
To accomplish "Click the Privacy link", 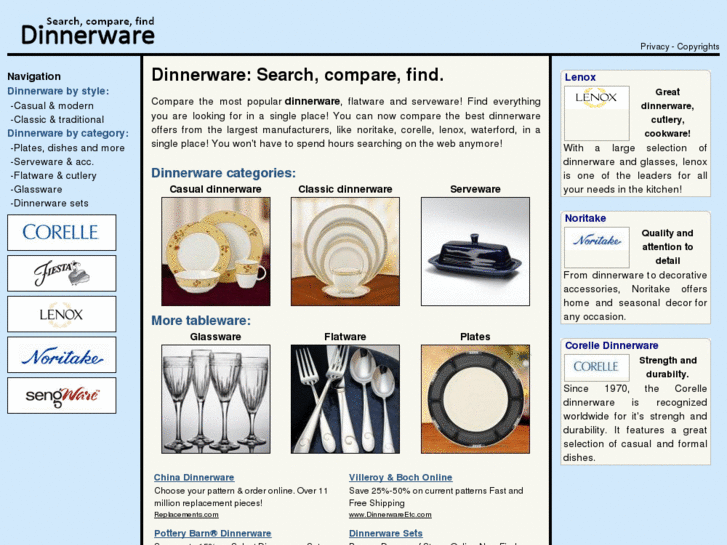I will [x=654, y=46].
